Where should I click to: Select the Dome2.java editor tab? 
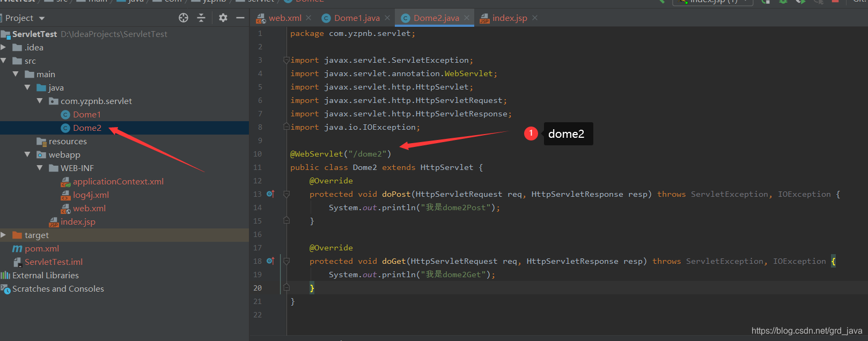[x=436, y=18]
